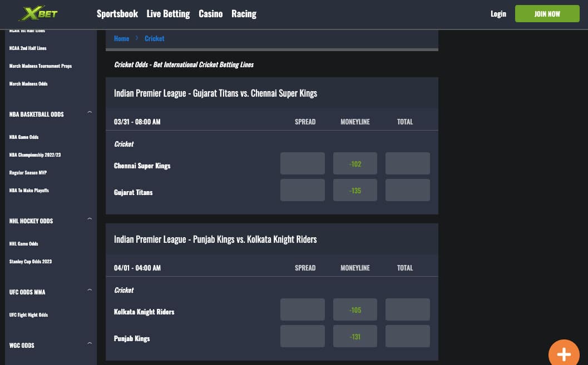
Task: Select Punjab Kings moneyline -131
Action: [x=355, y=336]
